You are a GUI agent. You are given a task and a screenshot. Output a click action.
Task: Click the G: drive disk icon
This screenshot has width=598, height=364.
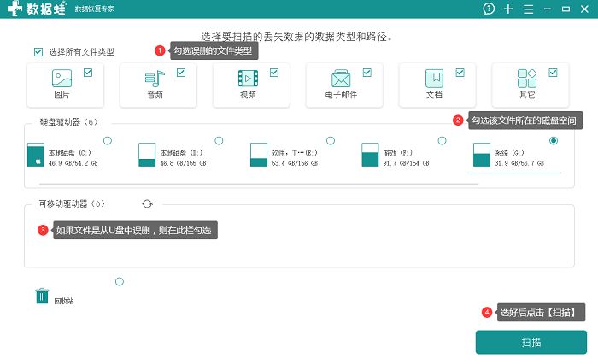pos(482,155)
